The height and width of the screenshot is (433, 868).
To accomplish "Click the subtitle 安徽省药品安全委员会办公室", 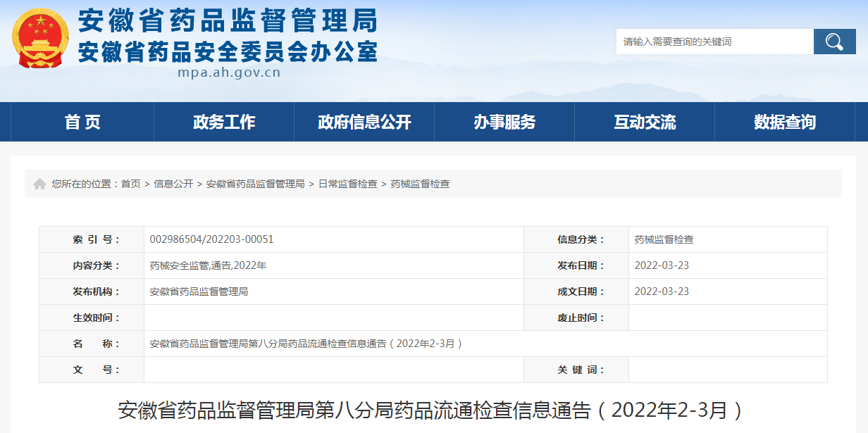I will click(x=227, y=51).
